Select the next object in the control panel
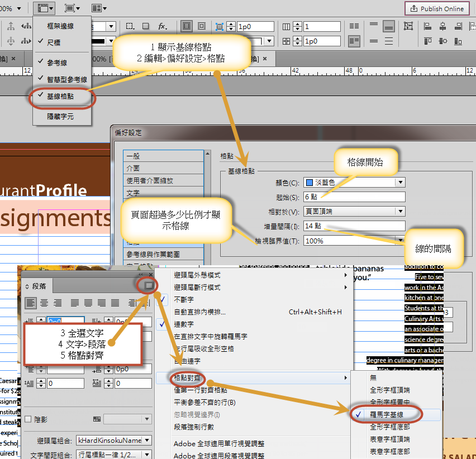The height and width of the screenshot is (459, 476). coord(26,41)
